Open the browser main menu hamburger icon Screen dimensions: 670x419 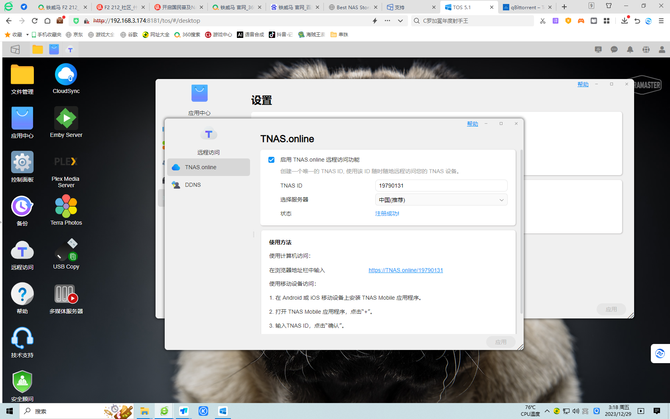coord(661,21)
